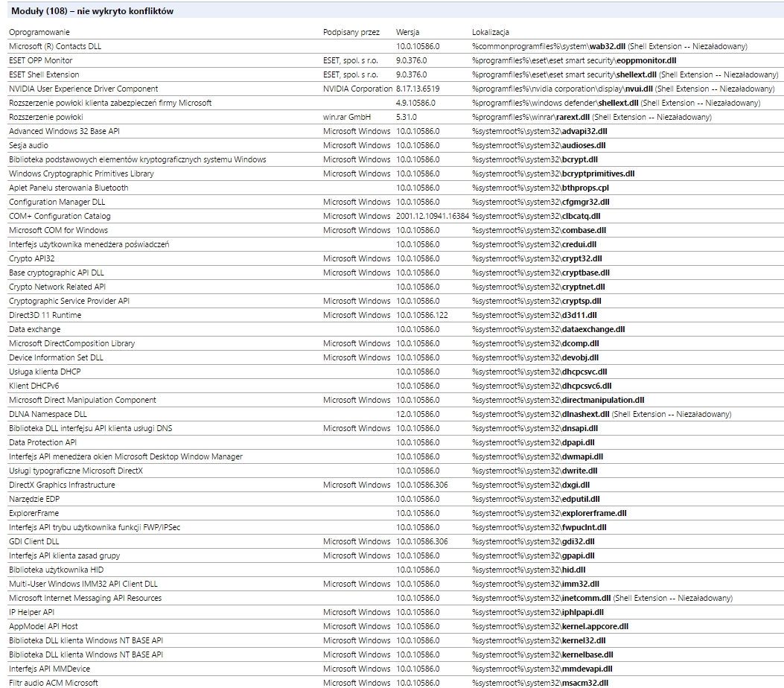Click the "win.rar GmbH" signer cell
The width and height of the screenshot is (784, 688).
347,117
